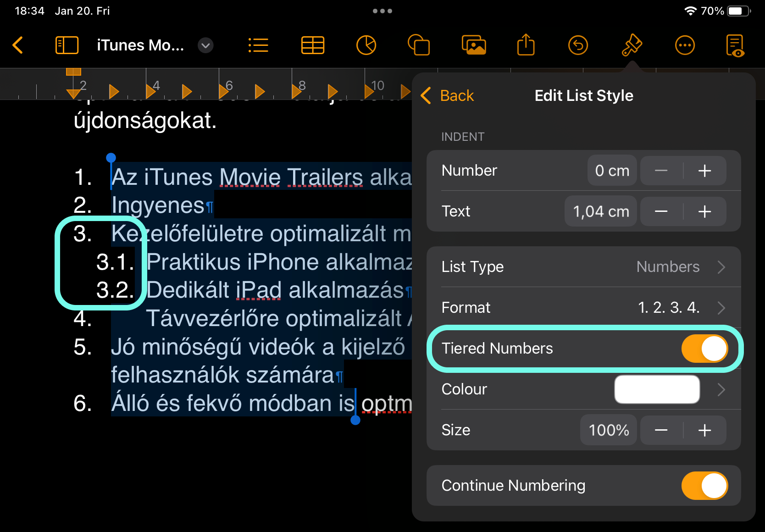Insert a shape from toolbar
Image resolution: width=765 pixels, height=532 pixels.
(x=419, y=45)
